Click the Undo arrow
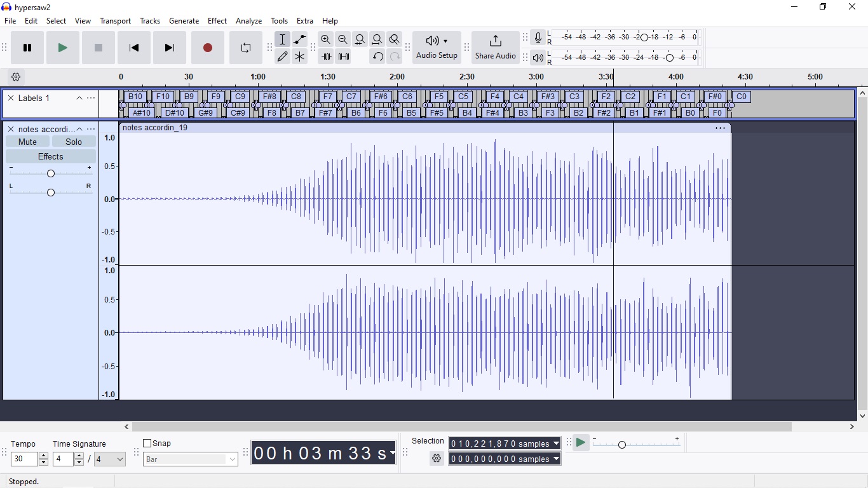 [x=377, y=57]
